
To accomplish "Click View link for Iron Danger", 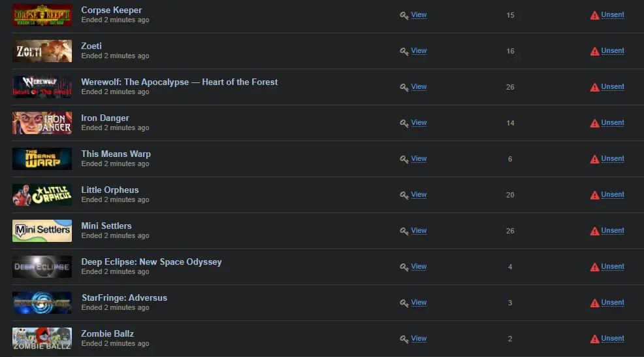I will 419,122.
